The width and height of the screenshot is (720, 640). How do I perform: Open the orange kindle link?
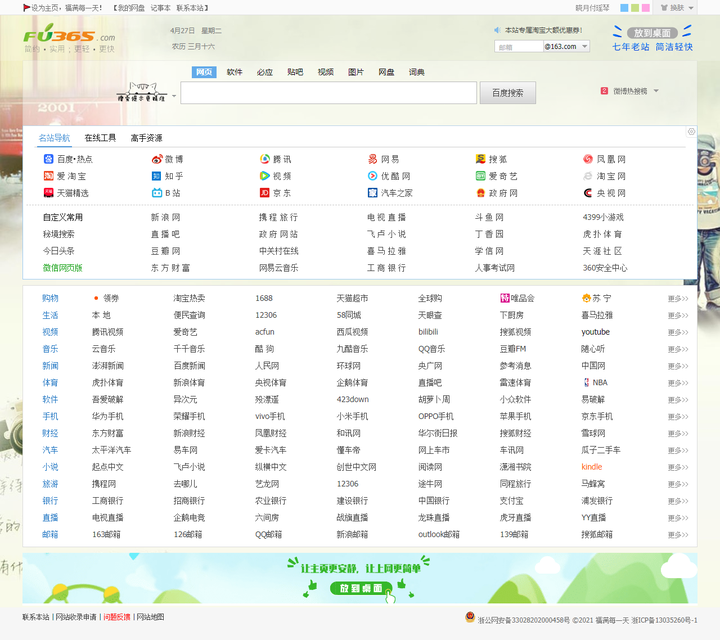click(591, 467)
